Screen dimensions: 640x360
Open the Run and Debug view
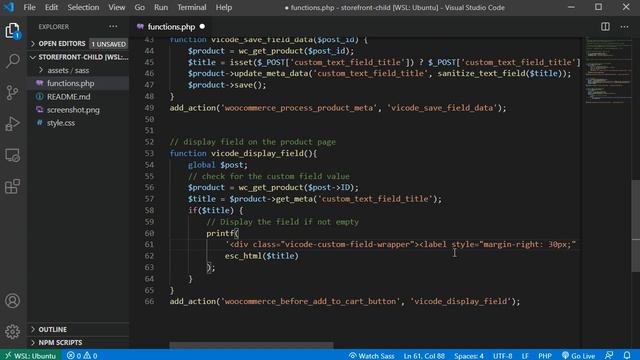click(x=12, y=124)
